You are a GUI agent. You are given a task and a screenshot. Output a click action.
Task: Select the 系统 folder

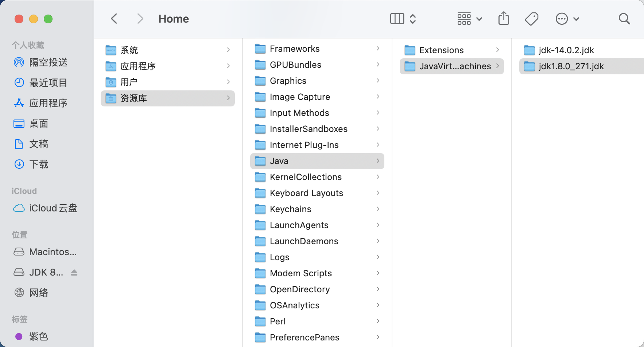(x=168, y=50)
